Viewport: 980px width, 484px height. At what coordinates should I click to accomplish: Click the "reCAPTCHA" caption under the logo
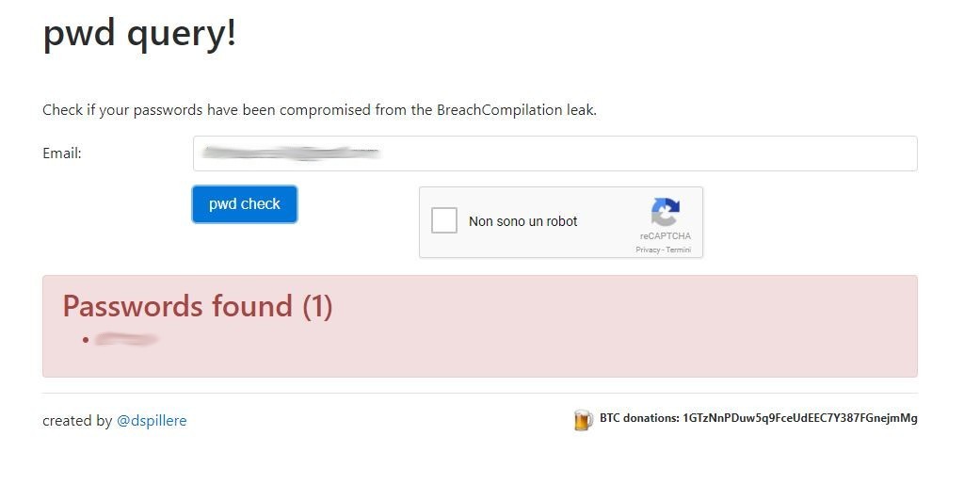665,236
